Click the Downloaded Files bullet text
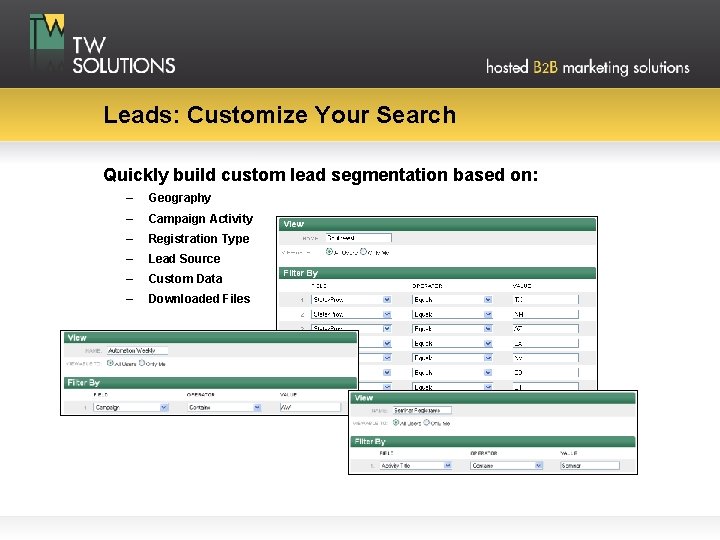The image size is (720, 540). tap(199, 299)
